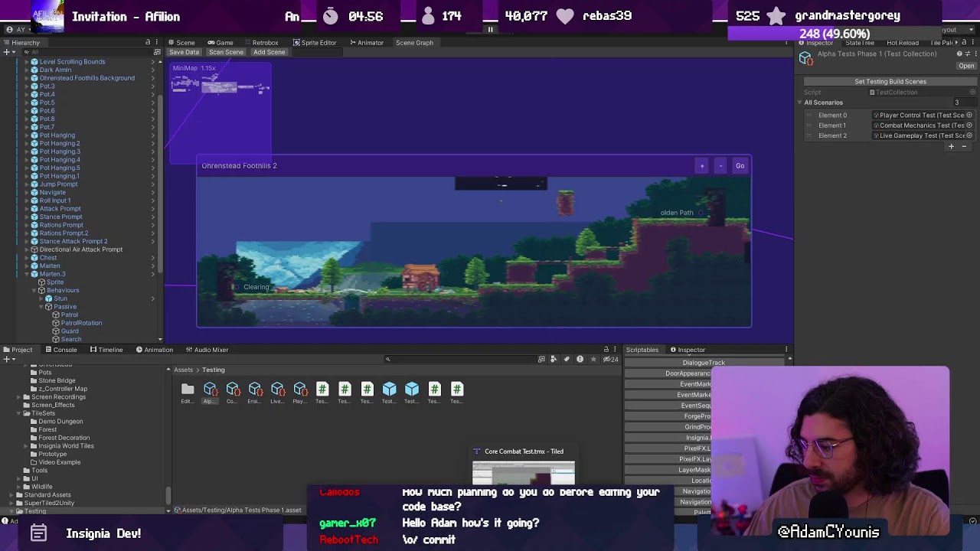Toggle the hidden packages visibility (24) icon

(610, 359)
